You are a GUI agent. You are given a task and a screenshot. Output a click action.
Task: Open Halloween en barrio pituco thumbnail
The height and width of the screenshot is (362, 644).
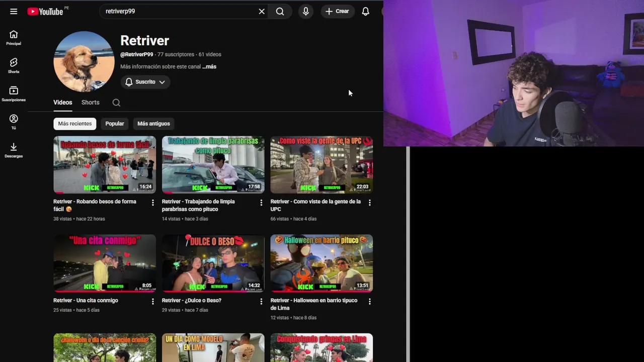pyautogui.click(x=321, y=263)
